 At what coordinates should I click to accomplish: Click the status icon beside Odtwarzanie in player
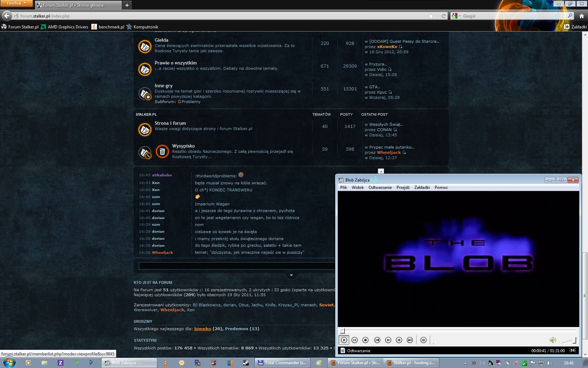click(x=343, y=350)
